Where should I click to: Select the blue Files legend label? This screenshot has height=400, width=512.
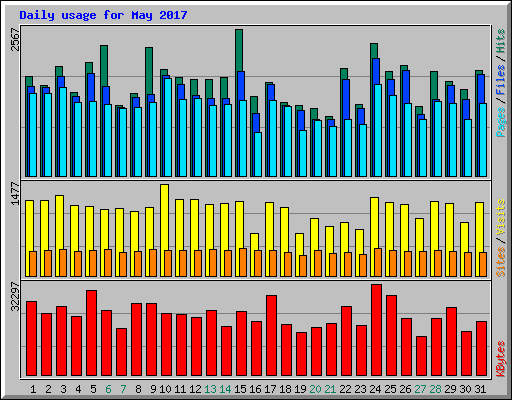(x=501, y=80)
